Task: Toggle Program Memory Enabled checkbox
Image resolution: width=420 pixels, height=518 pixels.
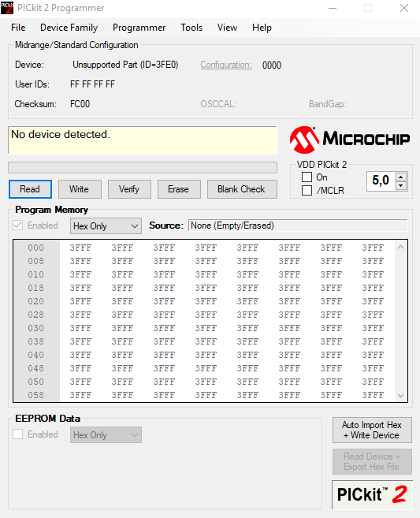Action: 18,225
